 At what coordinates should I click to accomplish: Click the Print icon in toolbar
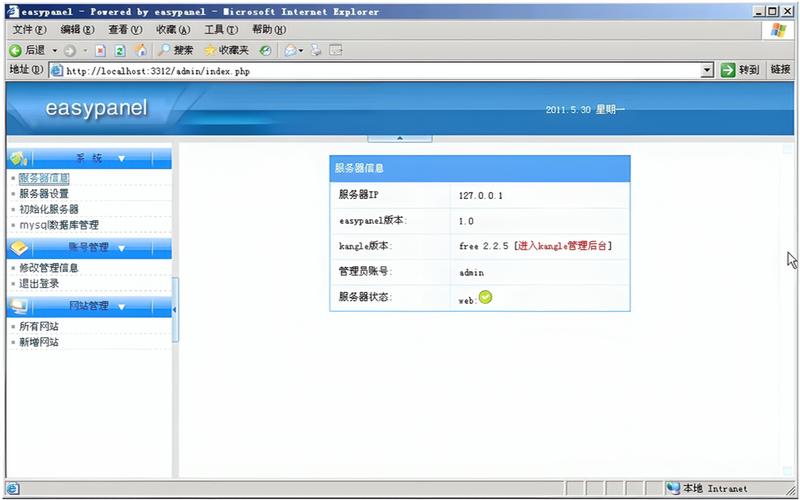tap(316, 50)
